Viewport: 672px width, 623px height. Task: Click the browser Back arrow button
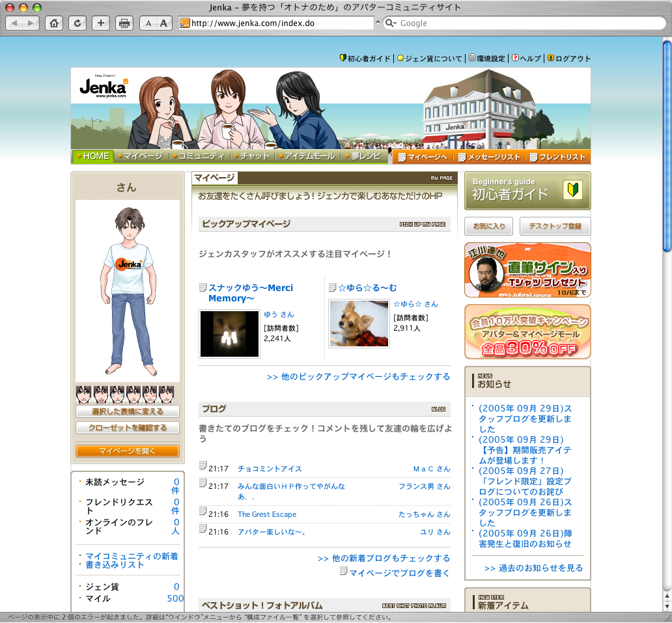tap(15, 23)
